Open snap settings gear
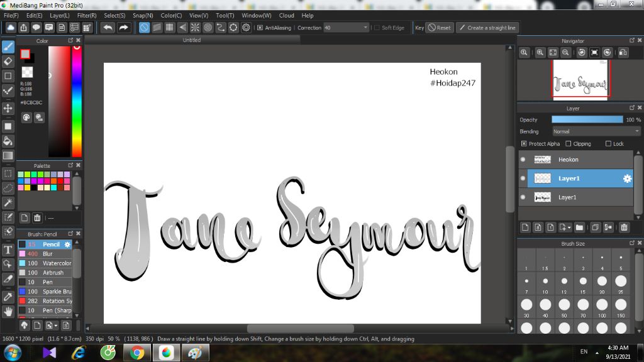The image size is (644, 362). point(246,28)
